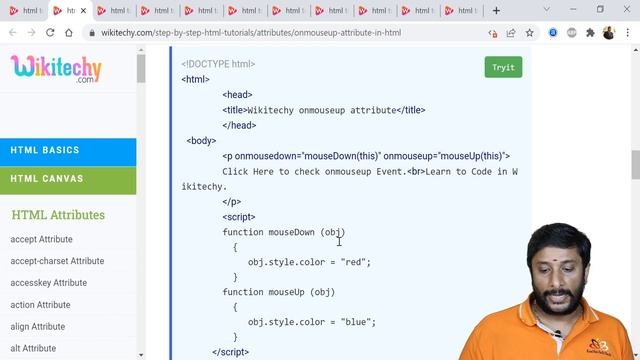This screenshot has width=640, height=360.
Task: Click the obj.style.color = "red" line
Action: [309, 262]
